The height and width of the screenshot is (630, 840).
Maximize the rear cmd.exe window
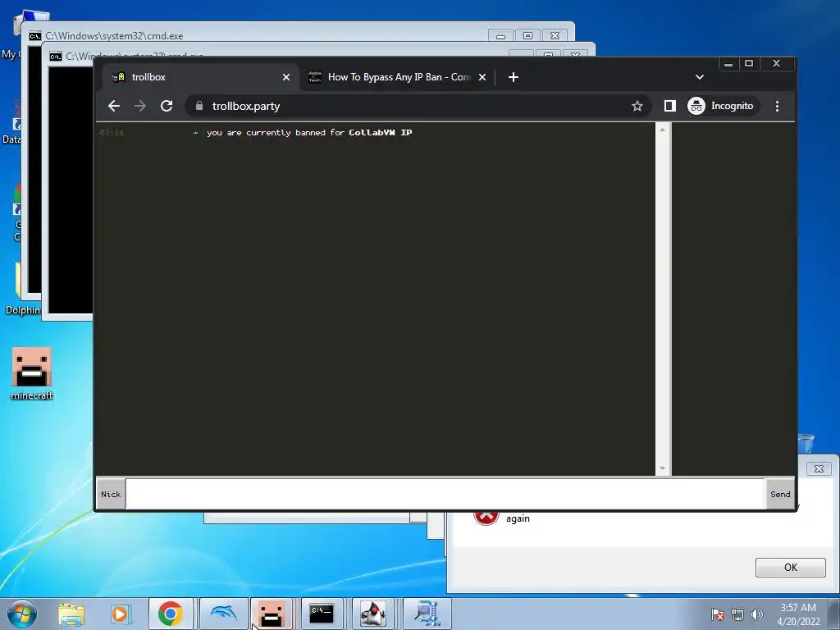click(x=527, y=36)
